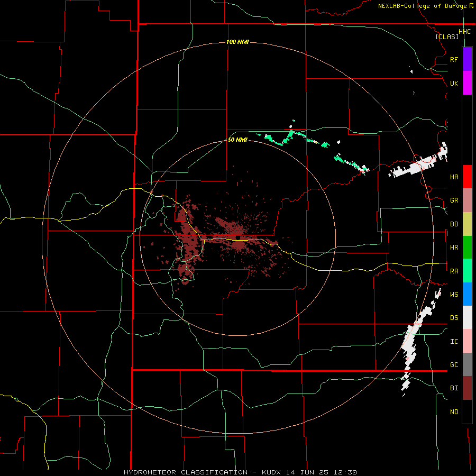This screenshot has height=476, width=476.
Task: Click the GC legend label
Action: pyautogui.click(x=454, y=364)
